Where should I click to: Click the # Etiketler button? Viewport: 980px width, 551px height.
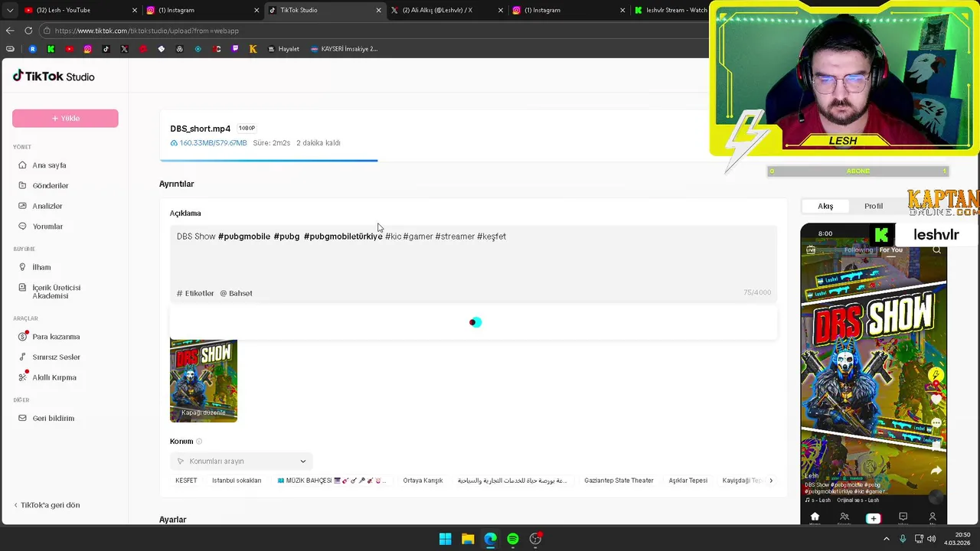point(195,293)
